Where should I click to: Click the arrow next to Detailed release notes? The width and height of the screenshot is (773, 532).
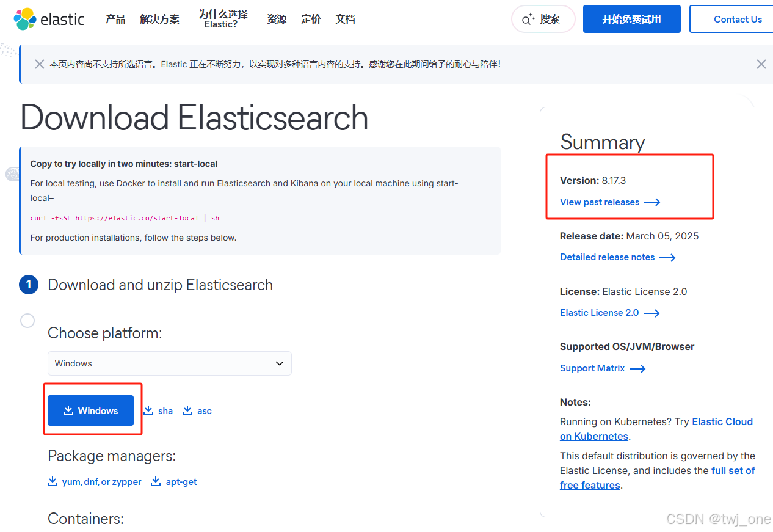coord(667,258)
